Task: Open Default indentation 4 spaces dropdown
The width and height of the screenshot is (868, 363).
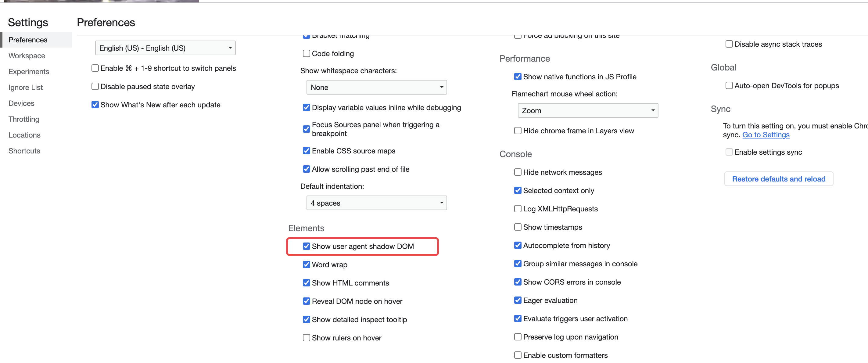Action: pyautogui.click(x=376, y=203)
